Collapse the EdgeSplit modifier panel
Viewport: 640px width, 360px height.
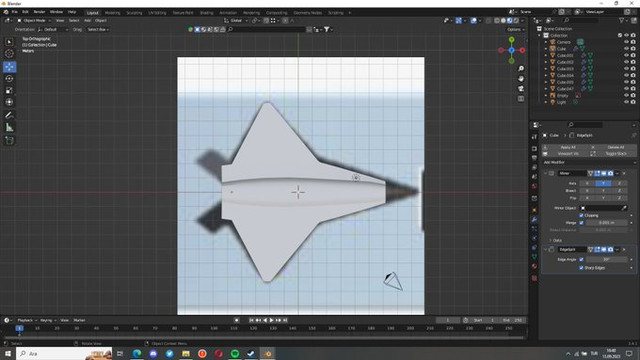[545, 249]
